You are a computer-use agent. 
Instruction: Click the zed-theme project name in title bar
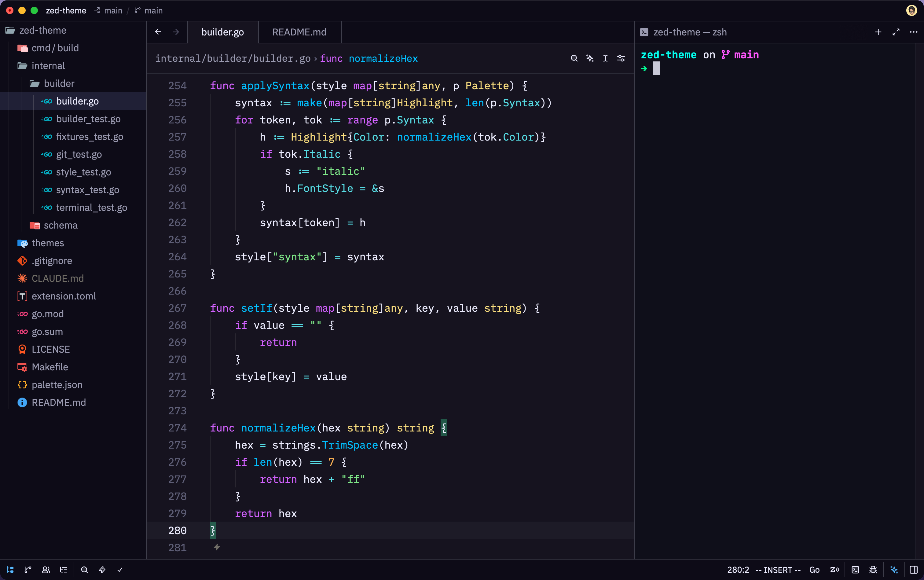66,10
